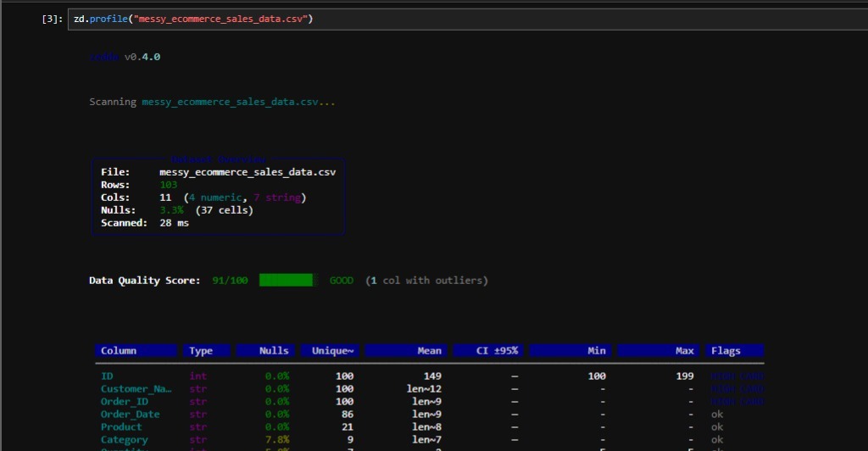Click the 'Data Quality Score:' label
The image size is (868, 451).
click(x=144, y=281)
